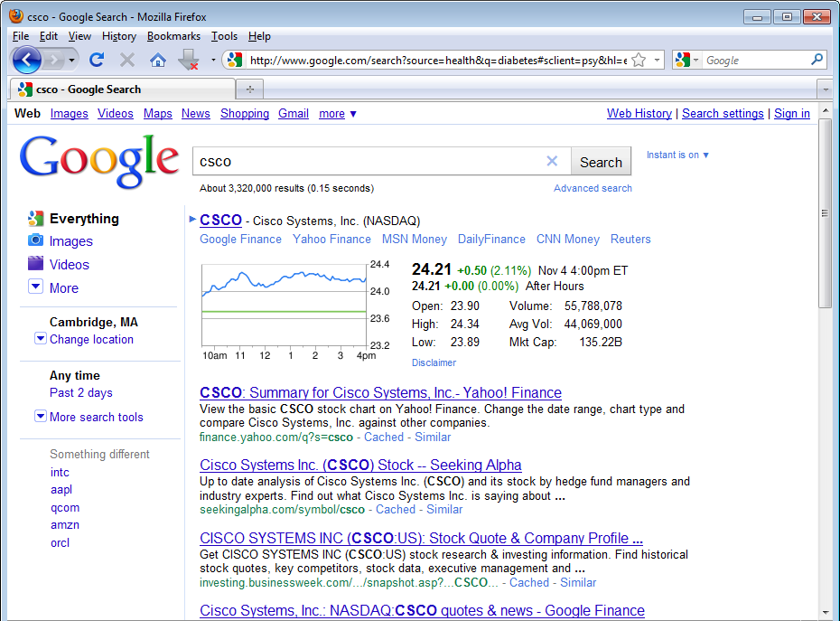This screenshot has height=621, width=840.
Task: Open the Help menu
Action: tap(259, 36)
